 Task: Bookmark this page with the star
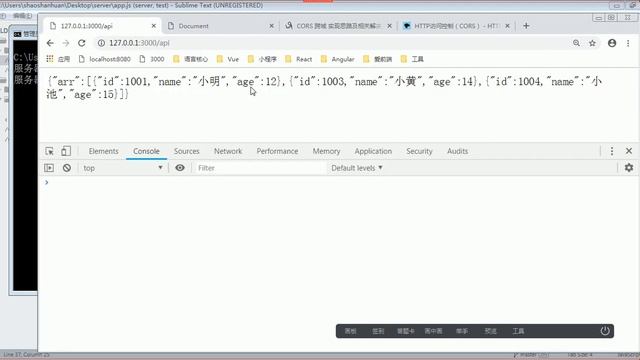tap(592, 43)
